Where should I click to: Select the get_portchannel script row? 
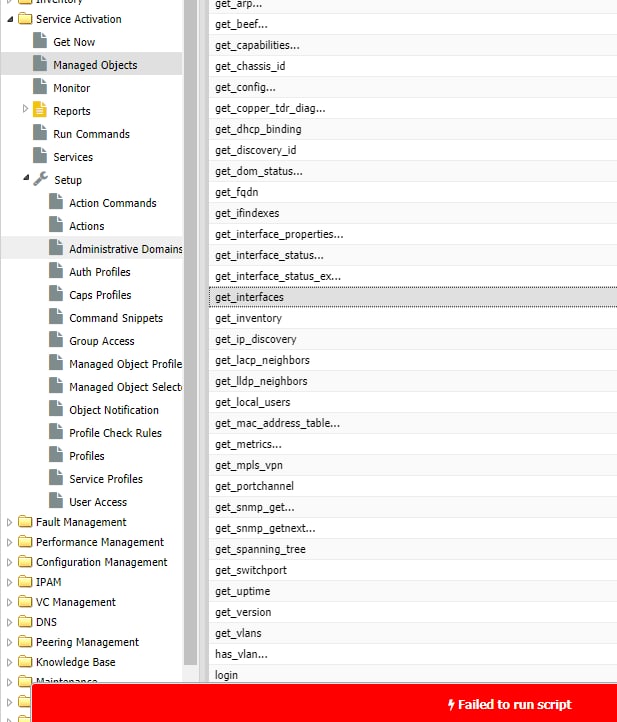(x=413, y=486)
